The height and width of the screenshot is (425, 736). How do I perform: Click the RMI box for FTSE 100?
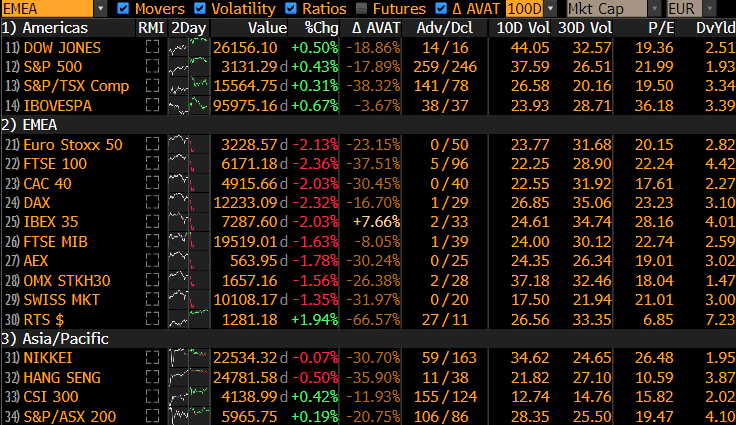point(152,163)
